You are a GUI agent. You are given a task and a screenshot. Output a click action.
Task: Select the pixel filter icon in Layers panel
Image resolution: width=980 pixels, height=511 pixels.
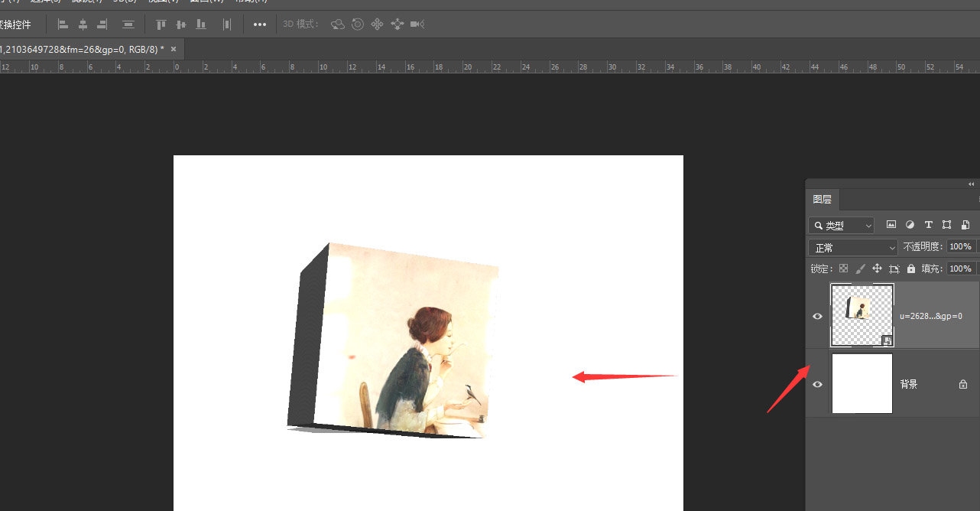click(891, 225)
